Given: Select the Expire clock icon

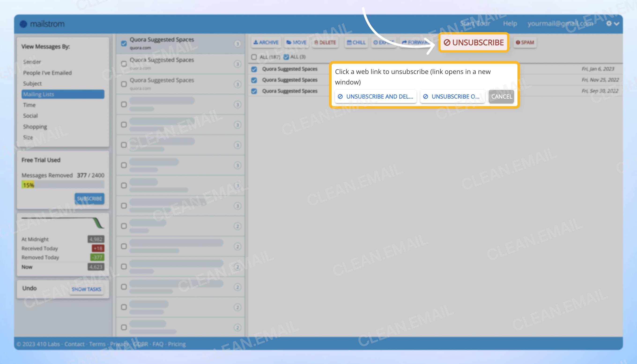Looking at the screenshot, I should coord(376,43).
